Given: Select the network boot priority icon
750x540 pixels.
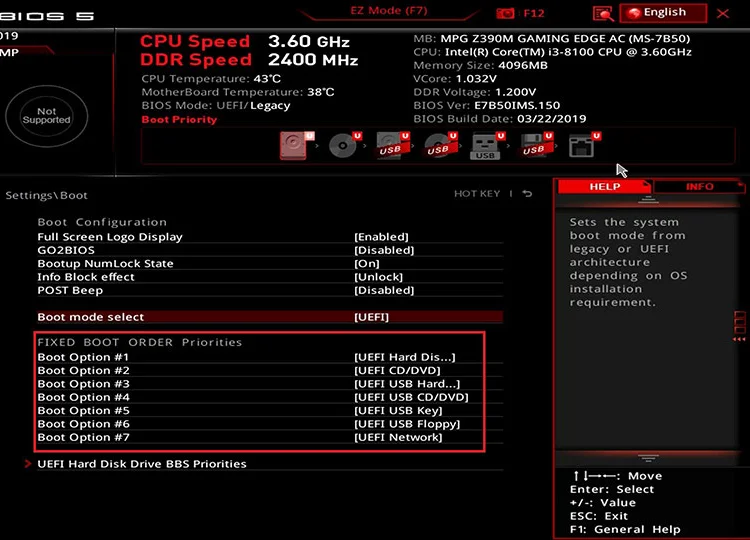Looking at the screenshot, I should [585, 145].
